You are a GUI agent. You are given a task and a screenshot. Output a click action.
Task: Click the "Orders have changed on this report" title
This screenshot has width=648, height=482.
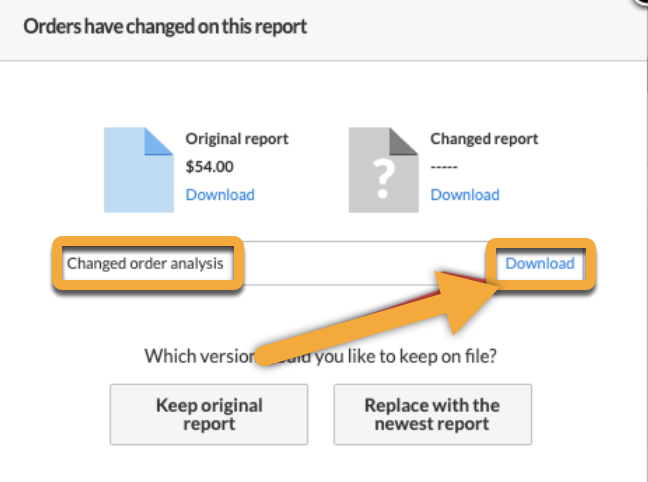click(165, 27)
